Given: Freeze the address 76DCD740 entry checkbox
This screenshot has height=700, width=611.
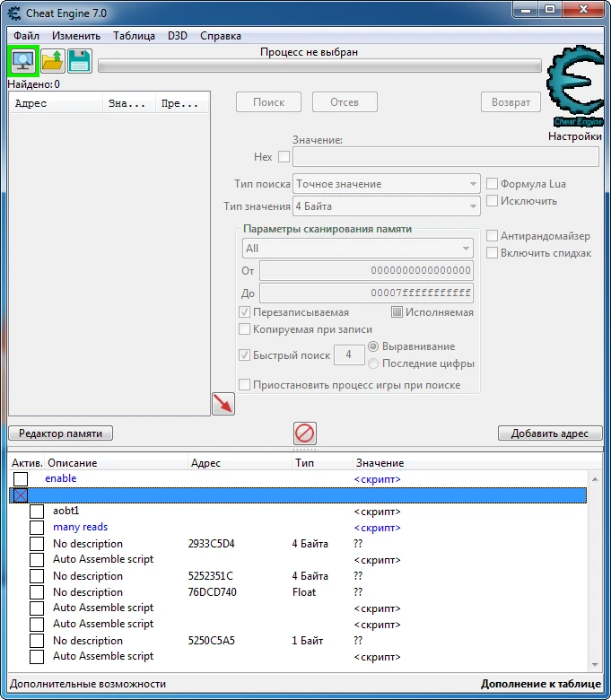Looking at the screenshot, I should pos(37,592).
